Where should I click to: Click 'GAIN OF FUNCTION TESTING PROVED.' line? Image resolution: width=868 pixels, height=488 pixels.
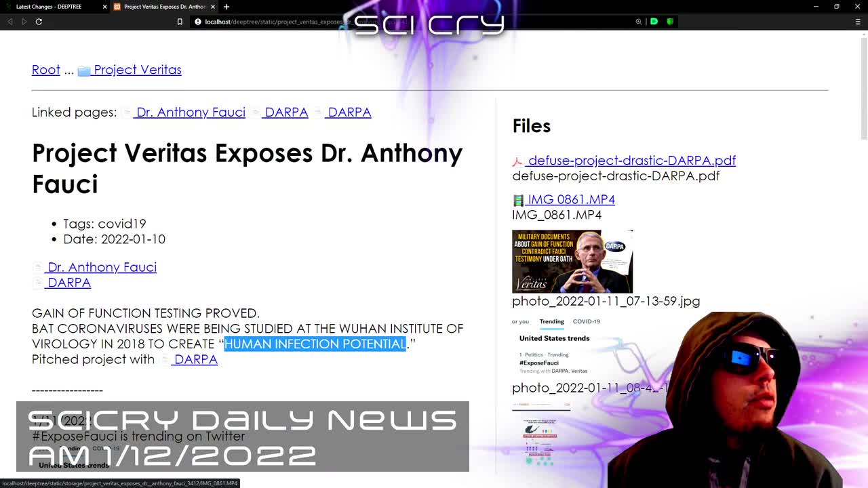[x=146, y=313]
